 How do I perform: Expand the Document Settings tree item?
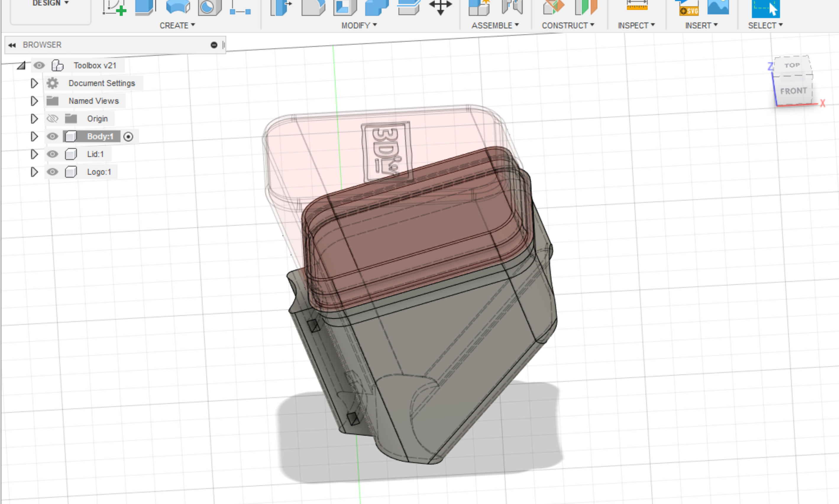tap(34, 83)
